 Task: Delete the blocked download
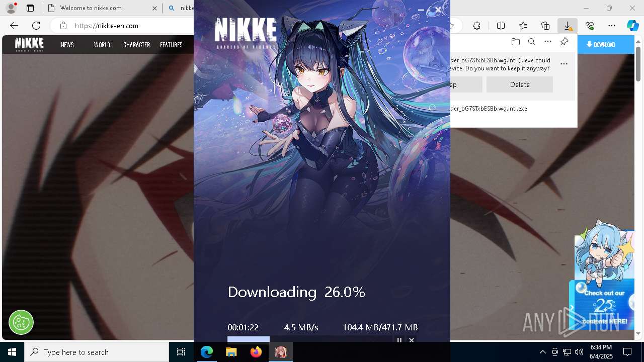(x=520, y=84)
